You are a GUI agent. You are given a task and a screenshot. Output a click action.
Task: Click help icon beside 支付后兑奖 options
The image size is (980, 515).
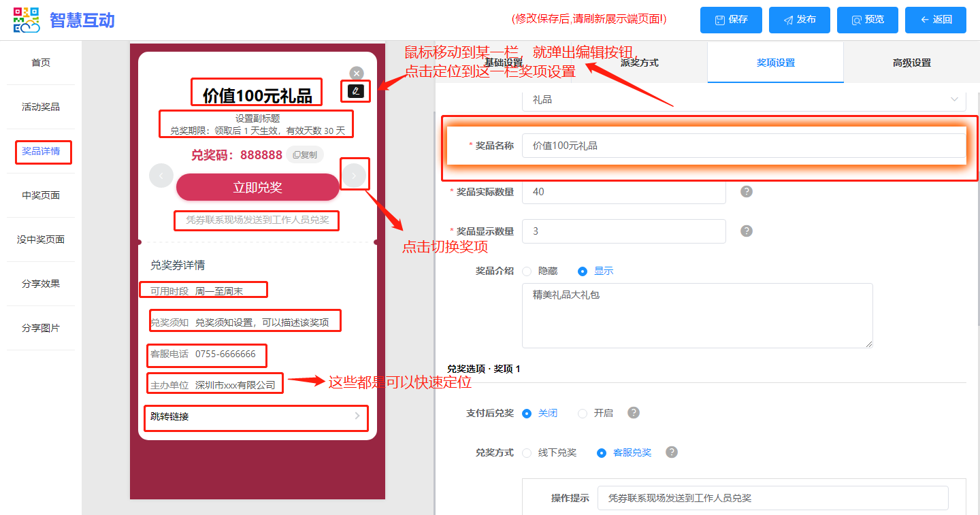634,413
